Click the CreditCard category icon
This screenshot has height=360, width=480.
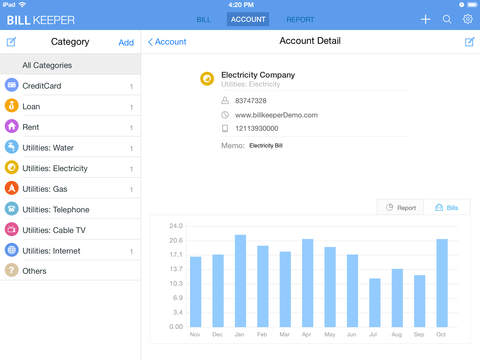(x=12, y=85)
